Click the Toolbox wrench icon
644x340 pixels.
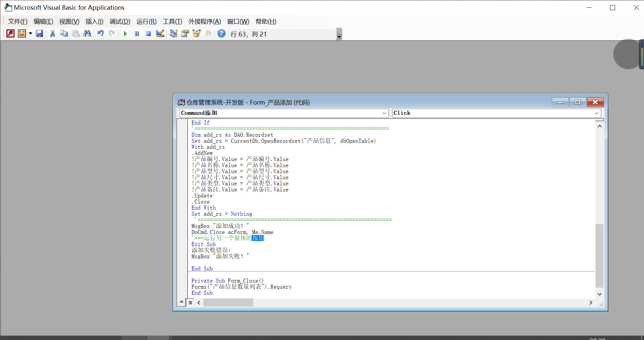(x=208, y=33)
